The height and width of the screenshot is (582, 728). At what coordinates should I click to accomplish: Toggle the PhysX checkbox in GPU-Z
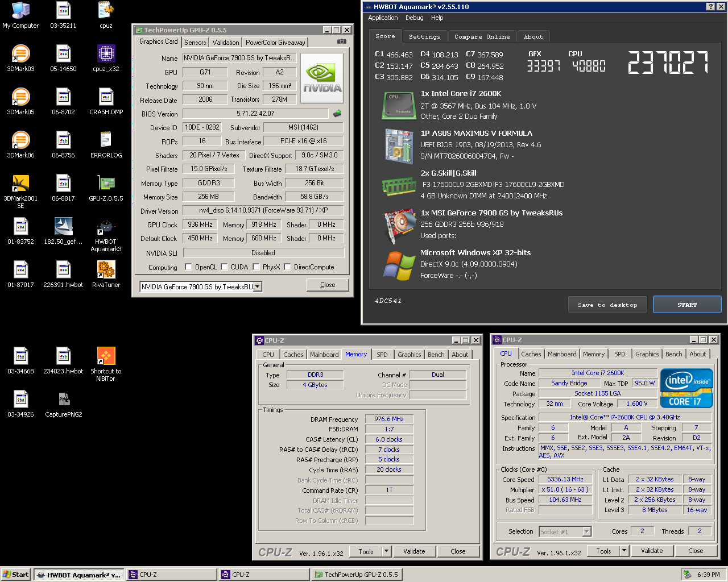tap(256, 267)
